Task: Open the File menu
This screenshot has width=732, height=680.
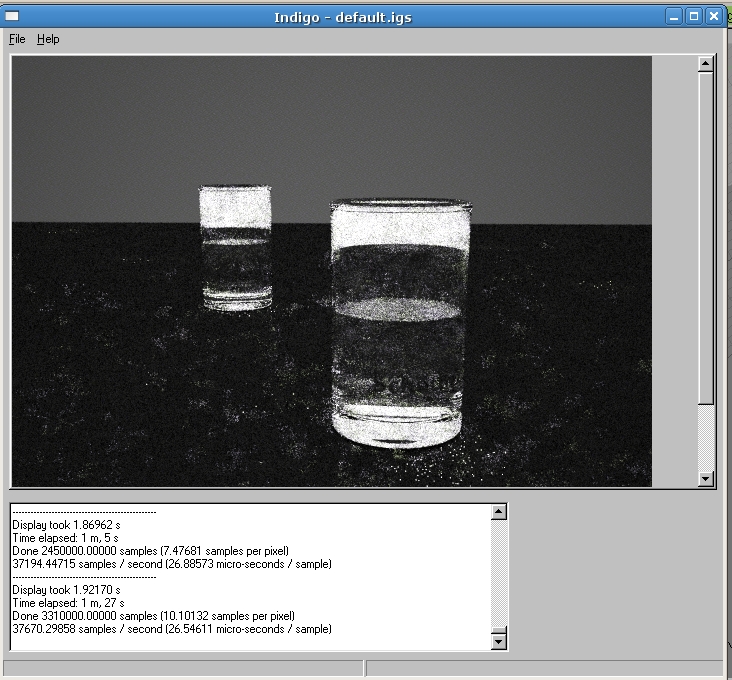Action: (17, 39)
